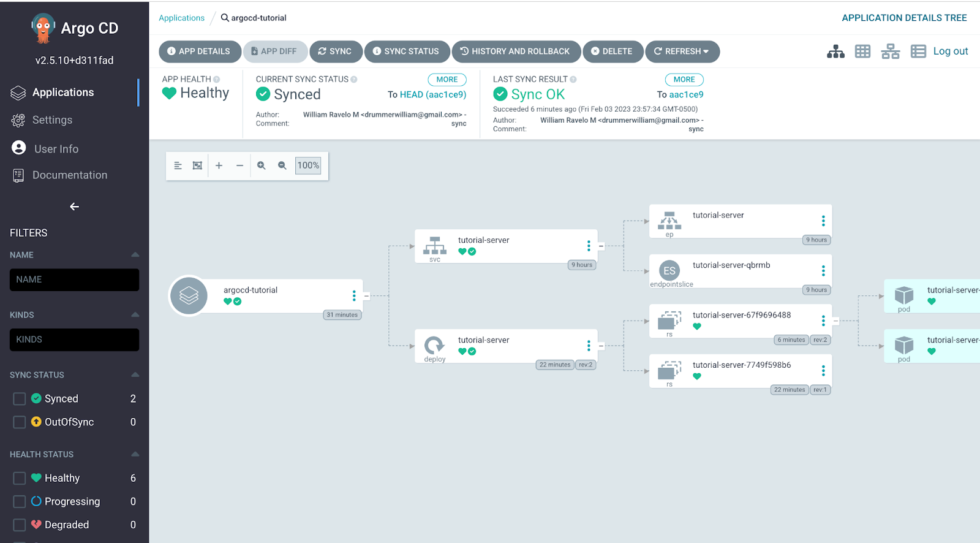The width and height of the screenshot is (980, 543).
Task: Click Argo CD octopus logo
Action: [x=42, y=28]
